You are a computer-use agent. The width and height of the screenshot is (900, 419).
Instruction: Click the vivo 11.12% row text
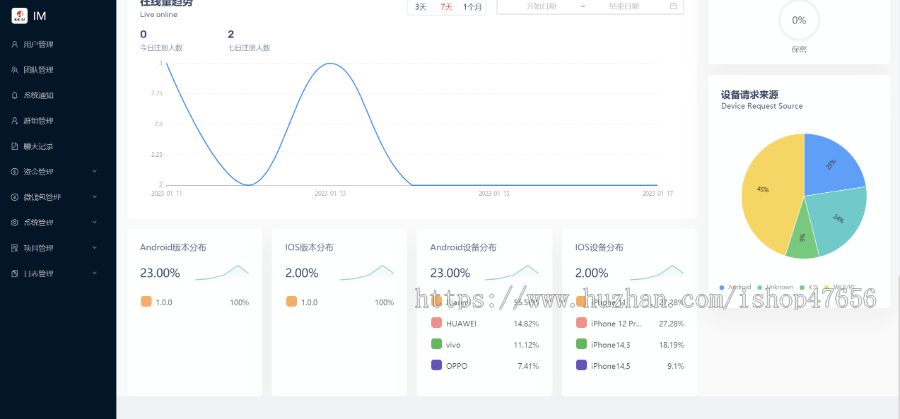pyautogui.click(x=484, y=345)
